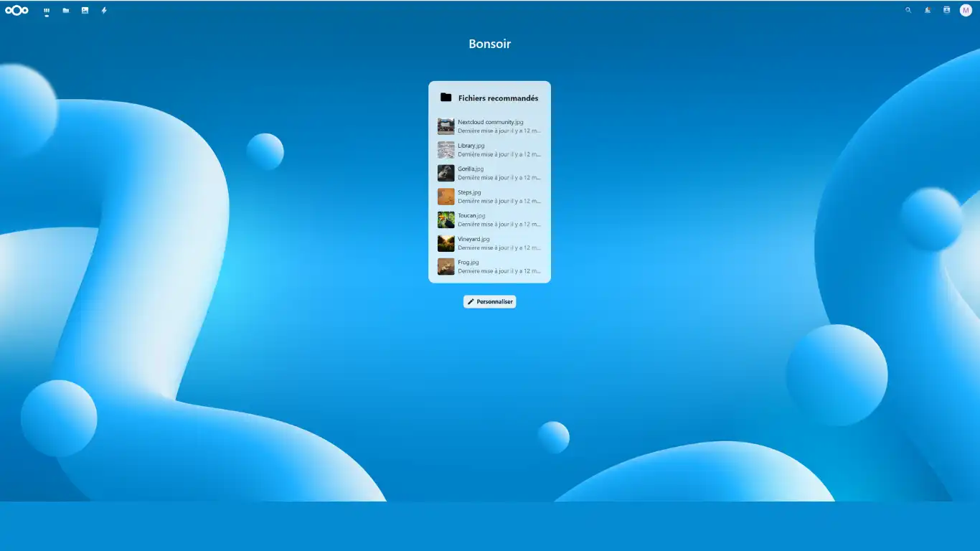The width and height of the screenshot is (980, 551).
Task: Open the Photos app icon
Action: point(85,11)
